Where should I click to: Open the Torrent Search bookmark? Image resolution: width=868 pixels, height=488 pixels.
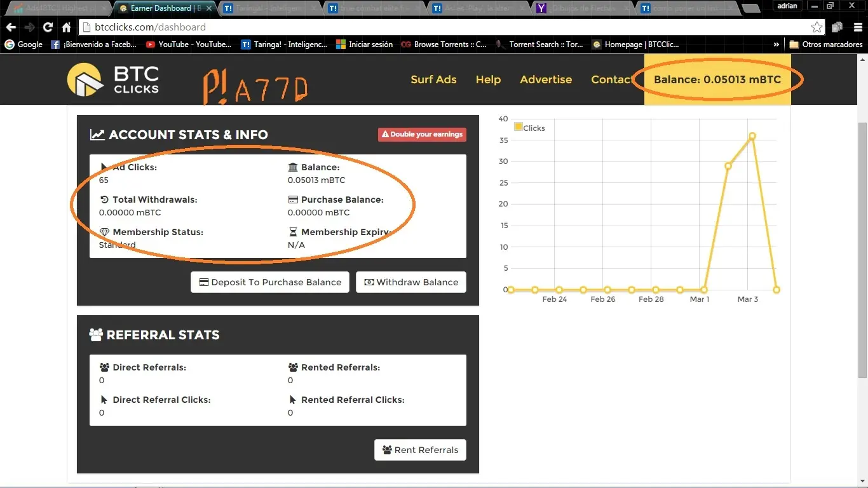pos(539,44)
